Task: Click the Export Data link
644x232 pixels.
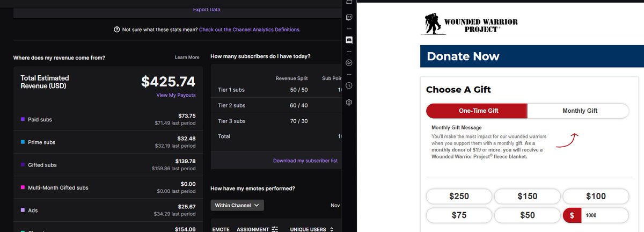Action: click(x=207, y=10)
